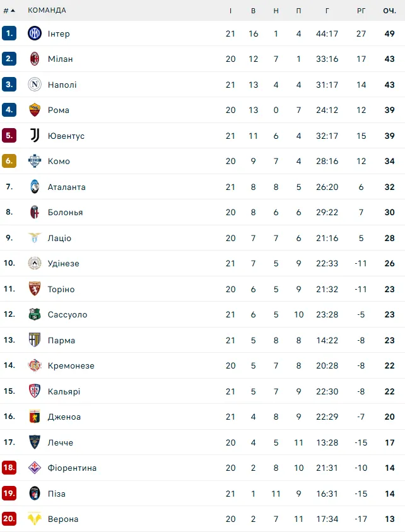Click the Torino club crest
The height and width of the screenshot is (532, 405).
click(x=35, y=289)
